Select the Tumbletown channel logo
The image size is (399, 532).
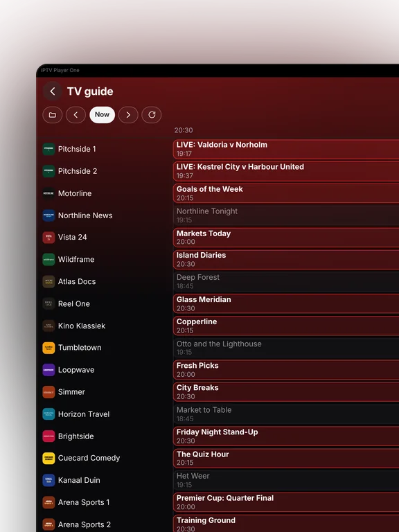coord(48,348)
